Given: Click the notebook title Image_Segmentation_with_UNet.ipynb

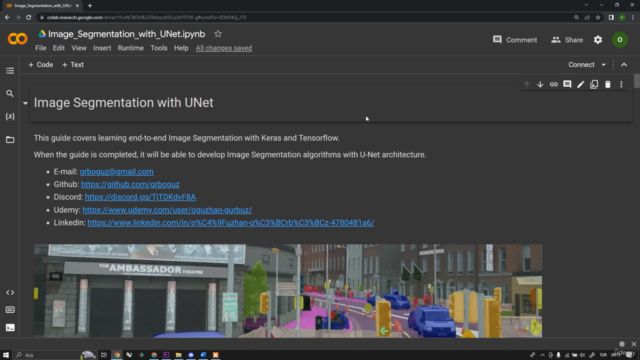Looking at the screenshot, I should pos(127,34).
